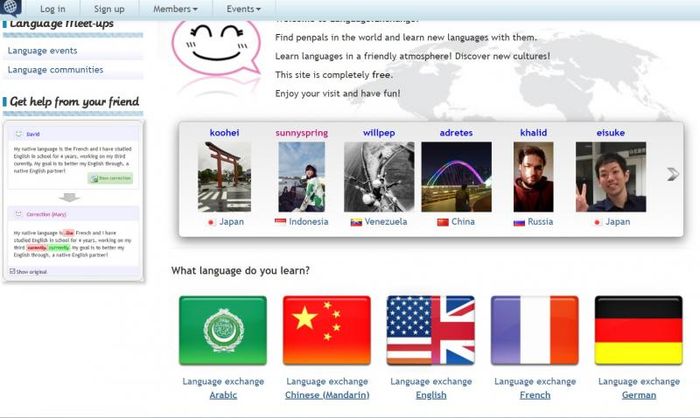700x418 pixels.
Task: Go to the Sign up page
Action: click(109, 9)
